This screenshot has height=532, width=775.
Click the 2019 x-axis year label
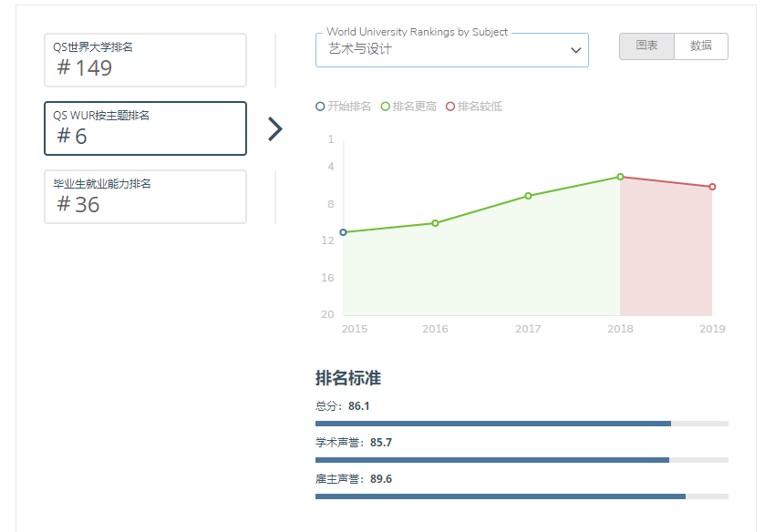712,329
